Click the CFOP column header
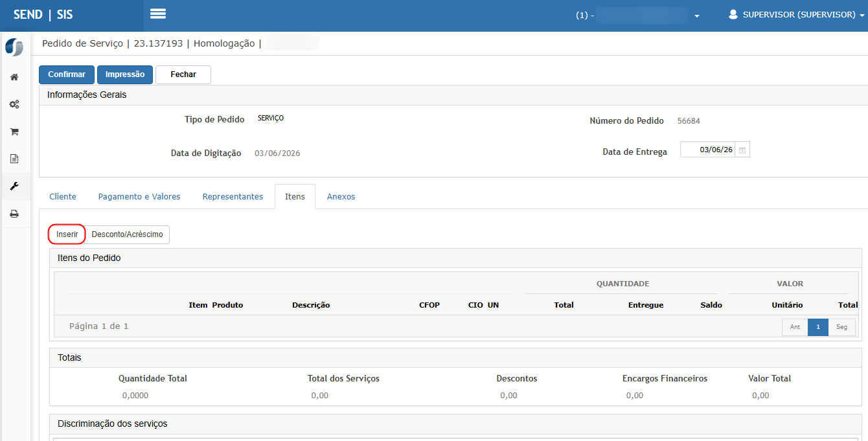 [x=429, y=305]
